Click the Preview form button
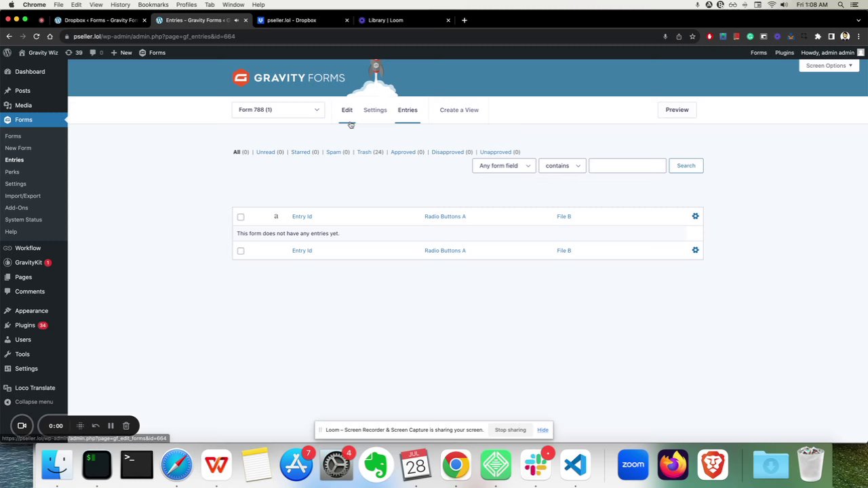Viewport: 868px width, 488px height. click(x=677, y=110)
